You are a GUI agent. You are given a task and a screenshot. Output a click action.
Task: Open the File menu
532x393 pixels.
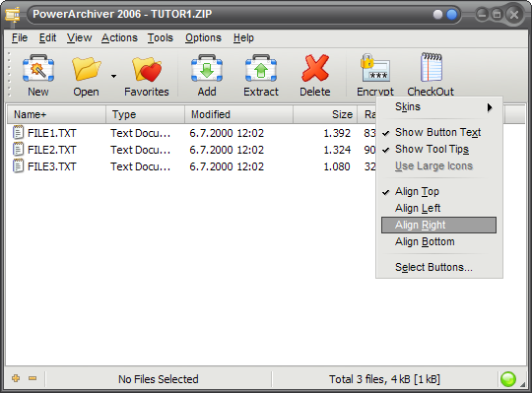(20, 37)
